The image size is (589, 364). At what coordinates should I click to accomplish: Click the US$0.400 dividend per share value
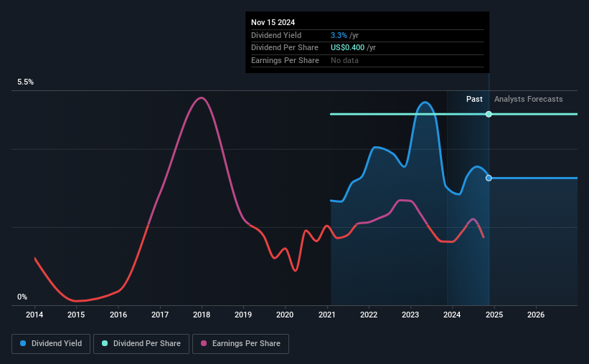tap(347, 48)
